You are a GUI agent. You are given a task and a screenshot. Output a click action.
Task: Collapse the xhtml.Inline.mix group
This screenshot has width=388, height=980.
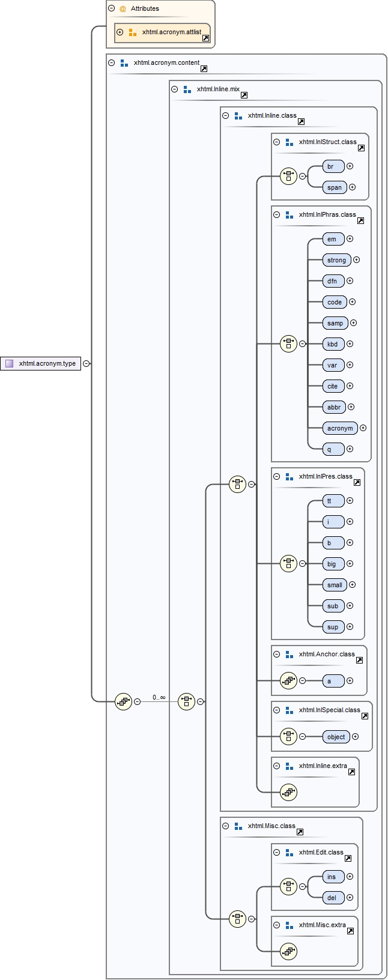174,89
